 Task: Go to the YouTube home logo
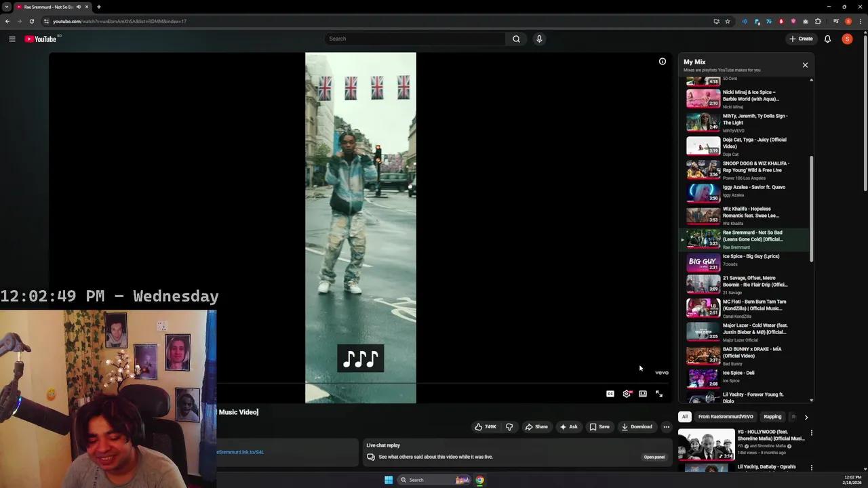pos(41,39)
